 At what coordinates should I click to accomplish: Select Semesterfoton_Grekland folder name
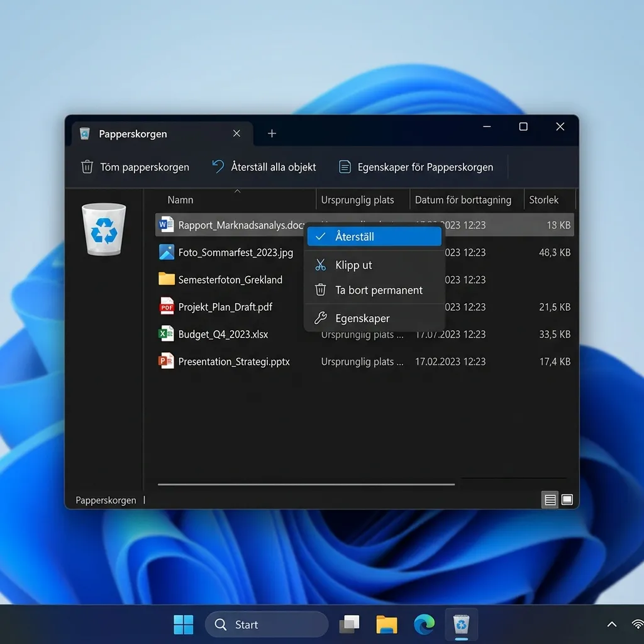(x=230, y=280)
